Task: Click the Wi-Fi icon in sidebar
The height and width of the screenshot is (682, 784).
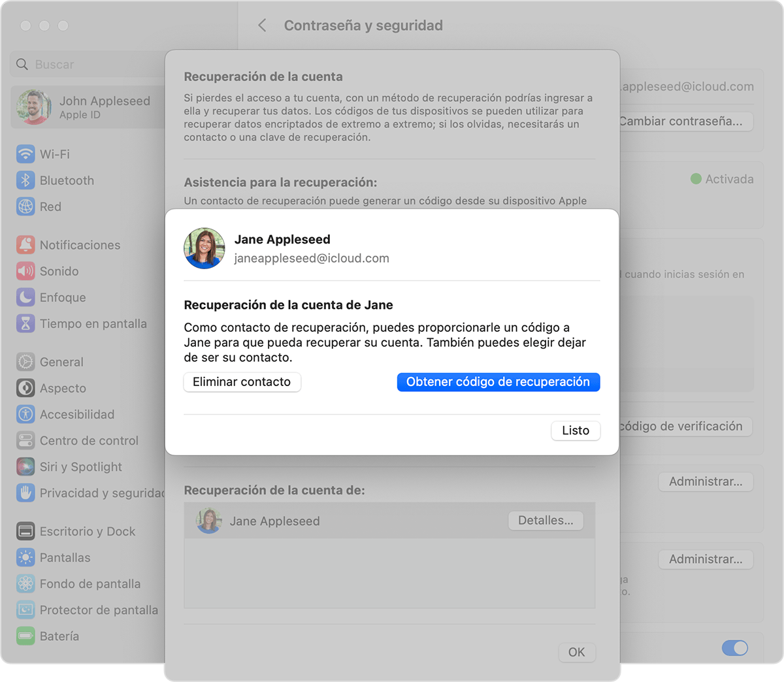Action: (25, 154)
